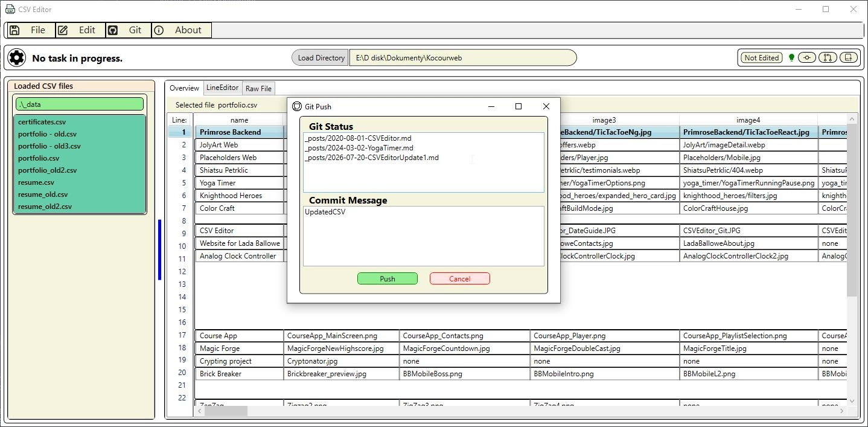Click the repository push icon button
This screenshot has width=868, height=427.
848,58
